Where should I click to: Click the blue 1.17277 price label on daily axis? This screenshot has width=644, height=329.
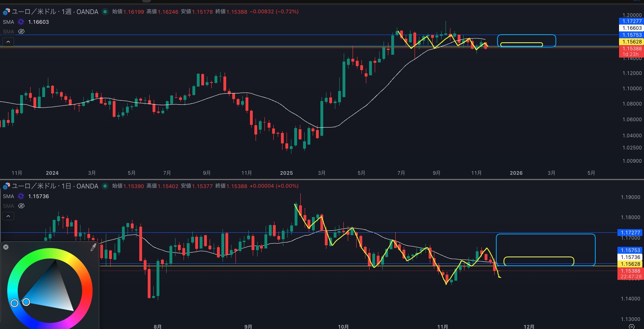pyautogui.click(x=630, y=233)
